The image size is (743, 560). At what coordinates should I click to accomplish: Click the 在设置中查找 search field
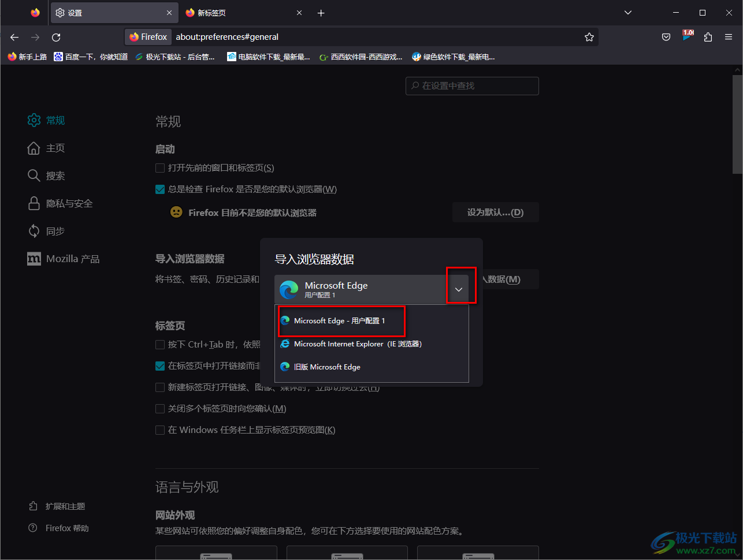pyautogui.click(x=472, y=85)
